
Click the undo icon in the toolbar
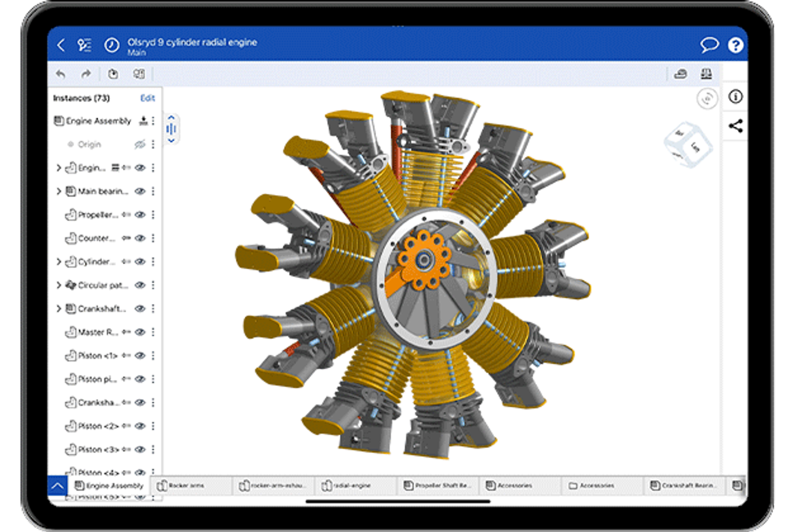[x=60, y=73]
